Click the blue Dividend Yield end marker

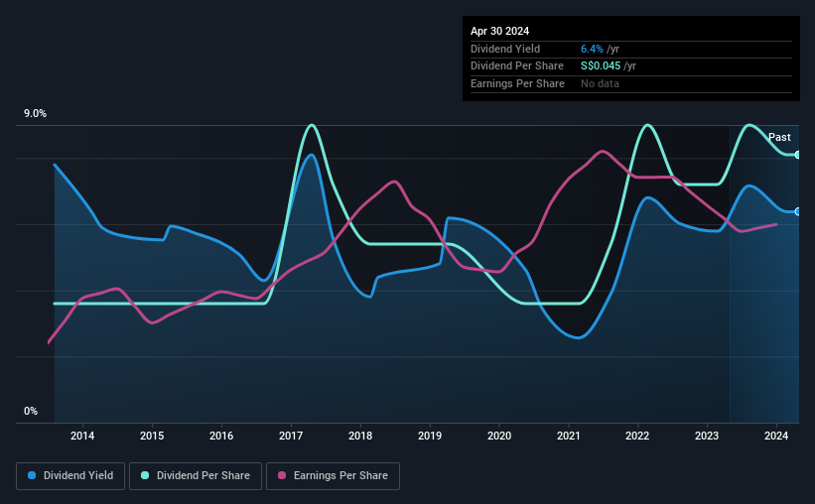pos(798,211)
